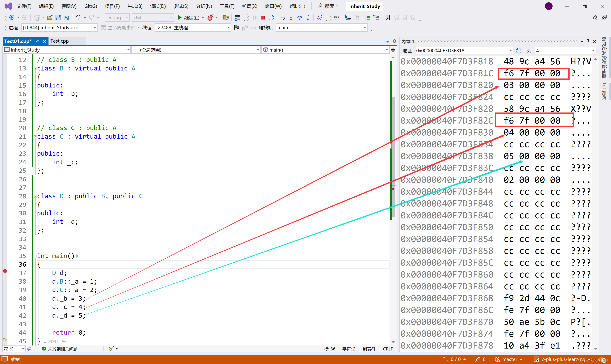The image size is (611, 364).
Task: Open the 工具(T) menu
Action: pyautogui.click(x=227, y=6)
